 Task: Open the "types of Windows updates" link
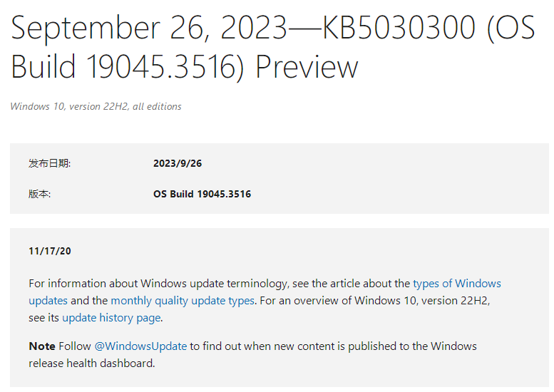pyautogui.click(x=456, y=284)
